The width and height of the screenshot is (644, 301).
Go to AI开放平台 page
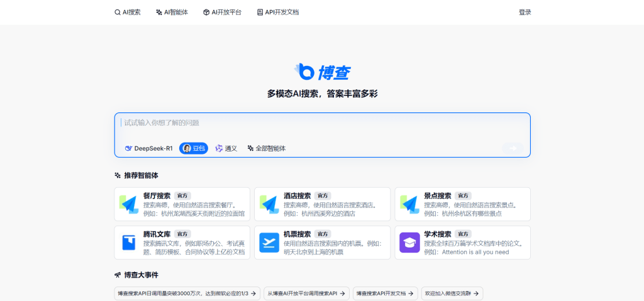coord(222,13)
